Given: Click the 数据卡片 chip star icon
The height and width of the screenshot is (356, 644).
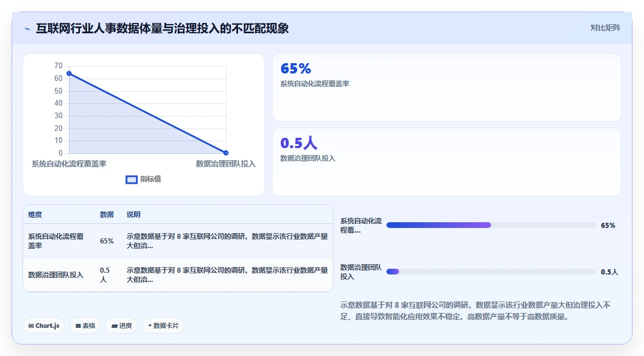Looking at the screenshot, I should point(150,326).
